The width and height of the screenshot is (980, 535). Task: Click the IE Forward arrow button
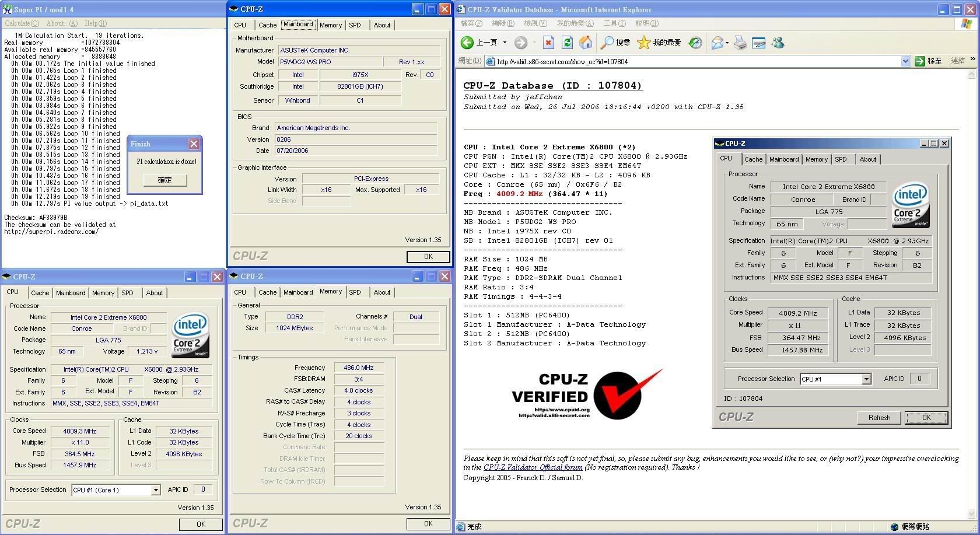tap(520, 43)
